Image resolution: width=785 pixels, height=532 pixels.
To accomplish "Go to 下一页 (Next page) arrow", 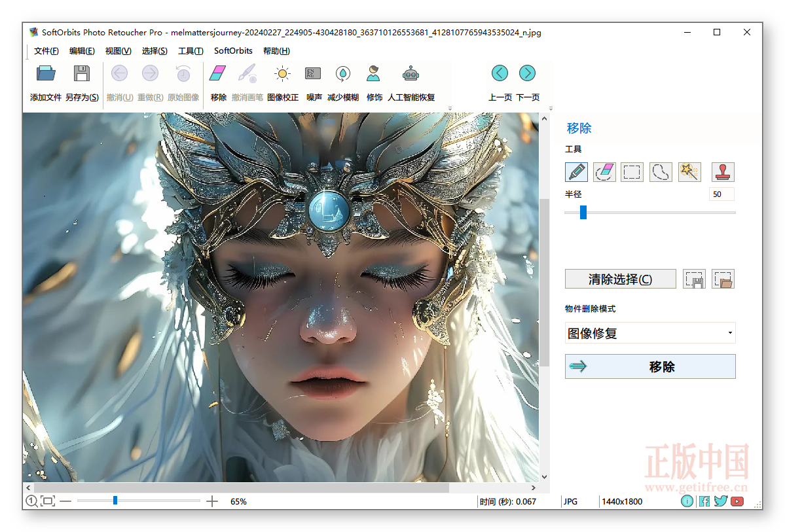I will click(527, 73).
